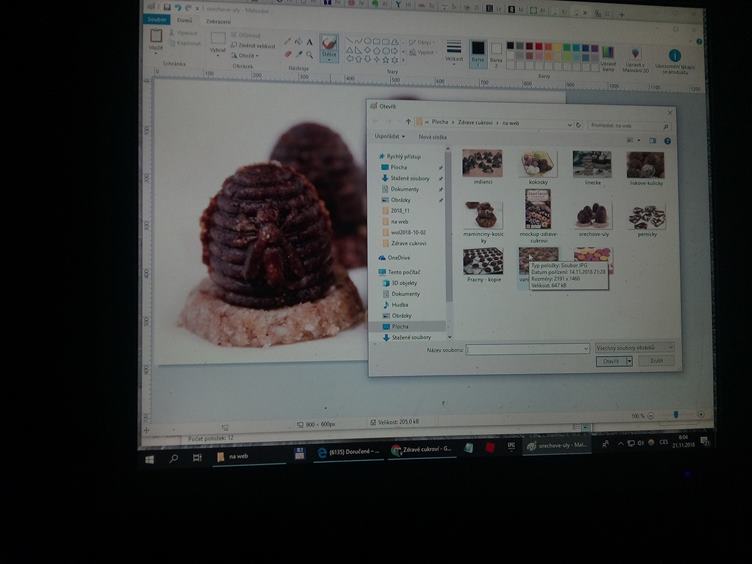Viewport: 752px width, 564px height.
Task: Toggle the preview pane icon in dialog
Action: click(652, 141)
